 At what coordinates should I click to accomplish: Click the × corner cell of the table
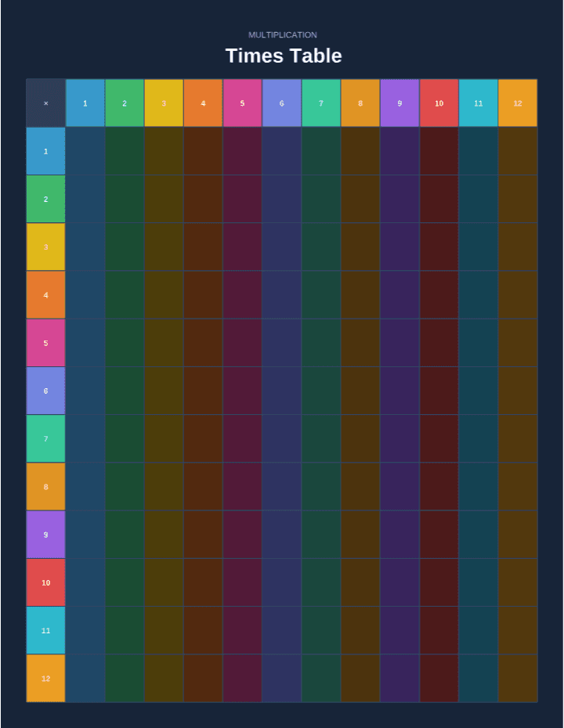45,103
